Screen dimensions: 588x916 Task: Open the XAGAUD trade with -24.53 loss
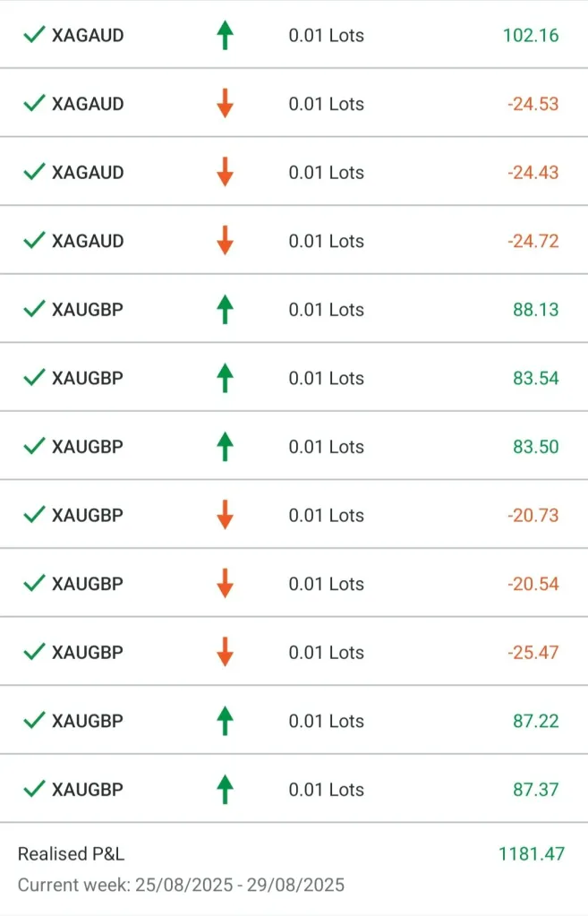(x=88, y=104)
